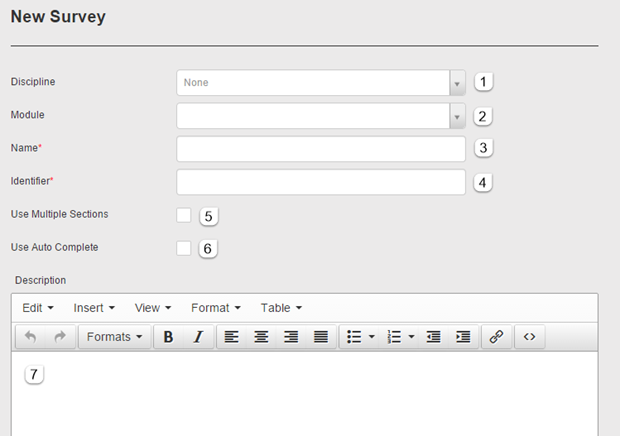Click into the Name text field

[321, 149]
